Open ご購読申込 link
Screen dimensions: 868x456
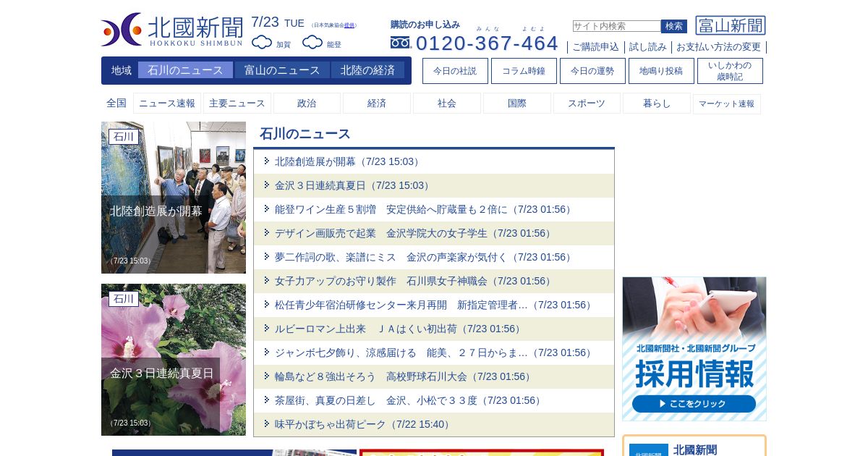click(x=596, y=47)
